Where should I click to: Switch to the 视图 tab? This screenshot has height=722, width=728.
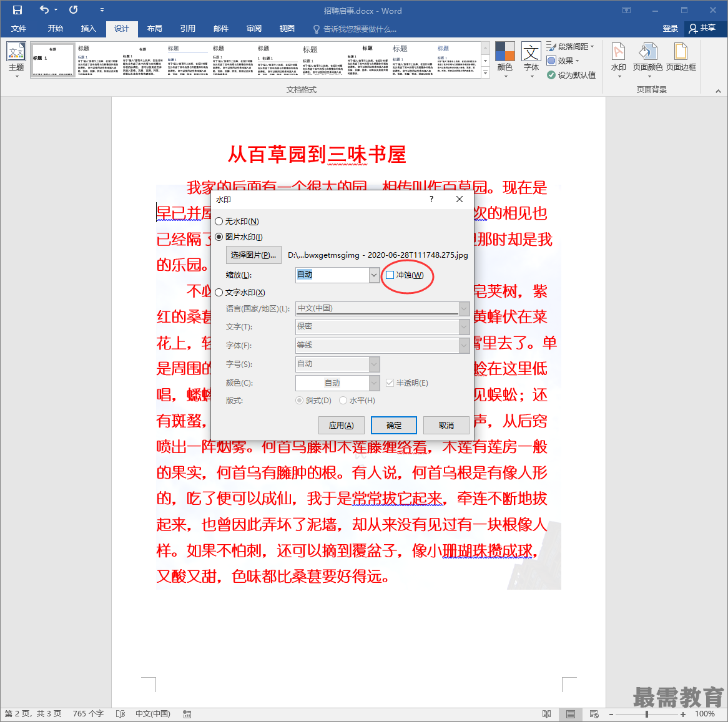coord(287,28)
